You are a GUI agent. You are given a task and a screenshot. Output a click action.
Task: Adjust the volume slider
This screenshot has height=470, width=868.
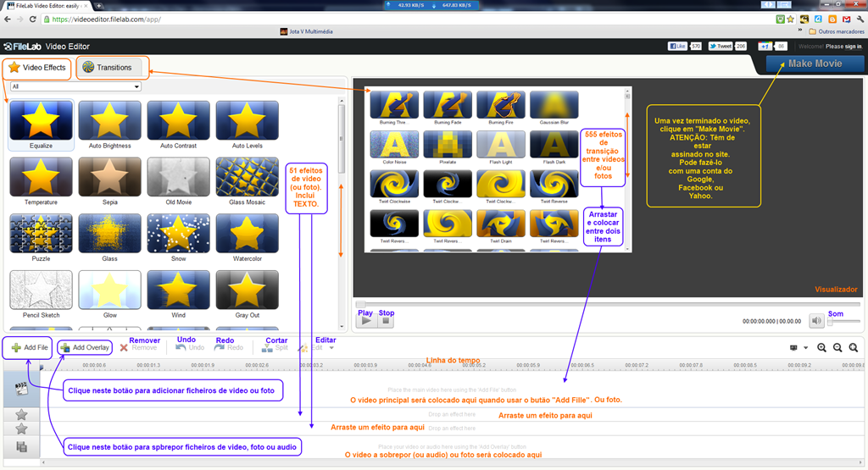pyautogui.click(x=843, y=321)
